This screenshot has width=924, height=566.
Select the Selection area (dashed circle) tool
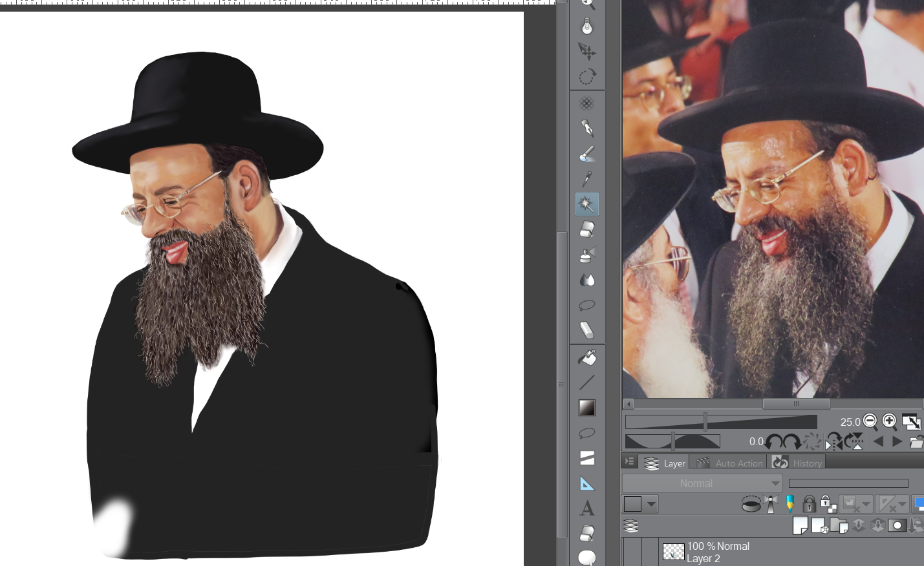pyautogui.click(x=587, y=77)
